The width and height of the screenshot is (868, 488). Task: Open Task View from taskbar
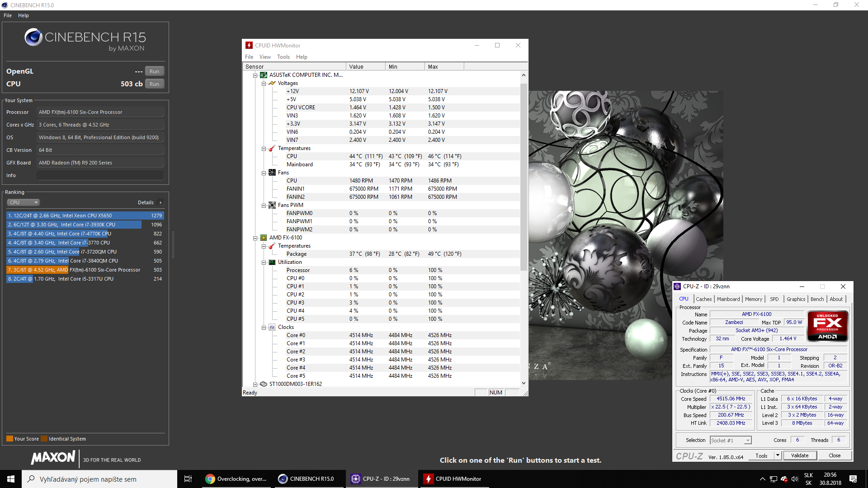click(188, 479)
